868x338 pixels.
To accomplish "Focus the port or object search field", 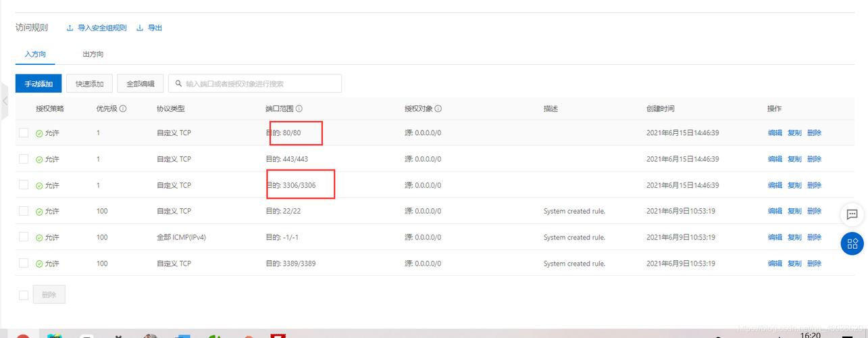I will (255, 84).
